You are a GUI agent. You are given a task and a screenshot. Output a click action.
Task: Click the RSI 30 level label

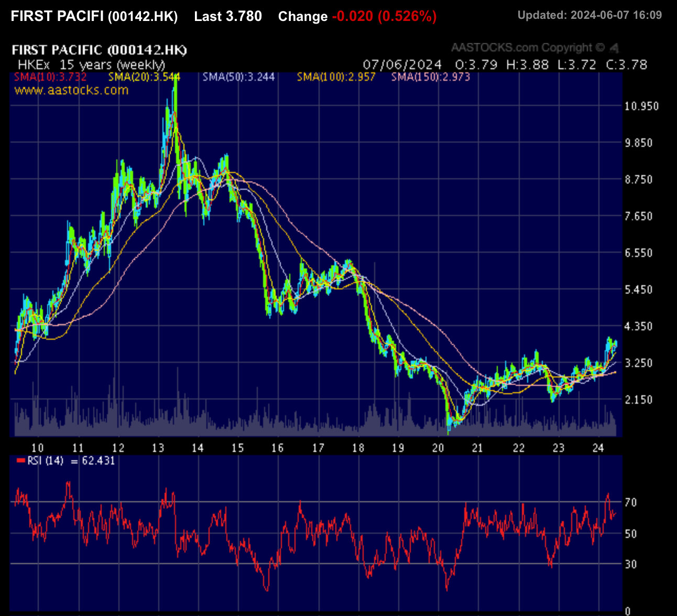pos(631,564)
